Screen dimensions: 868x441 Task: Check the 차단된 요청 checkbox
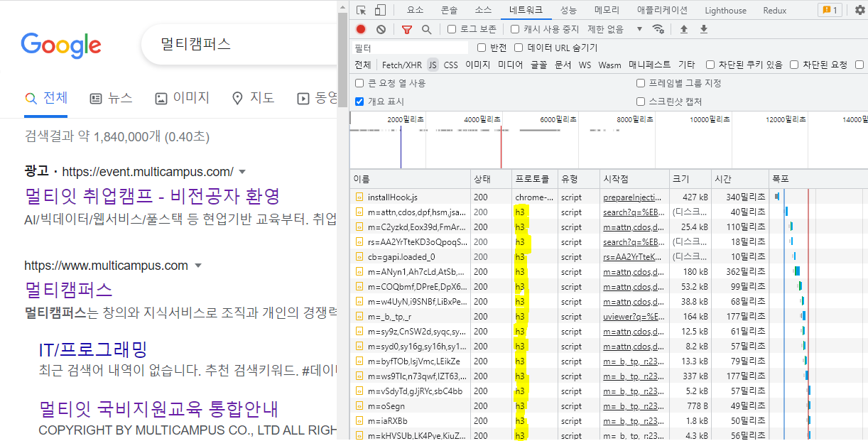click(794, 65)
